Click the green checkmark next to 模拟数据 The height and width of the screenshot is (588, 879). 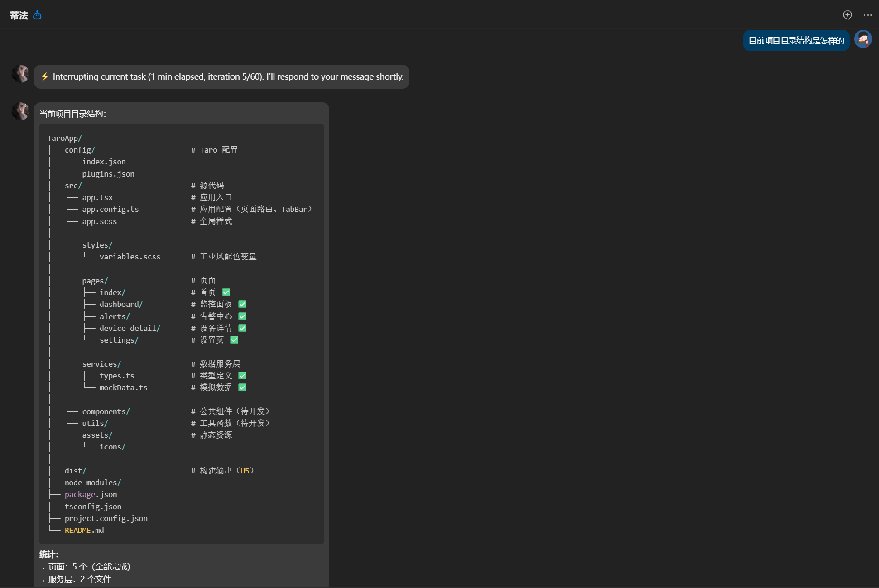(x=242, y=387)
